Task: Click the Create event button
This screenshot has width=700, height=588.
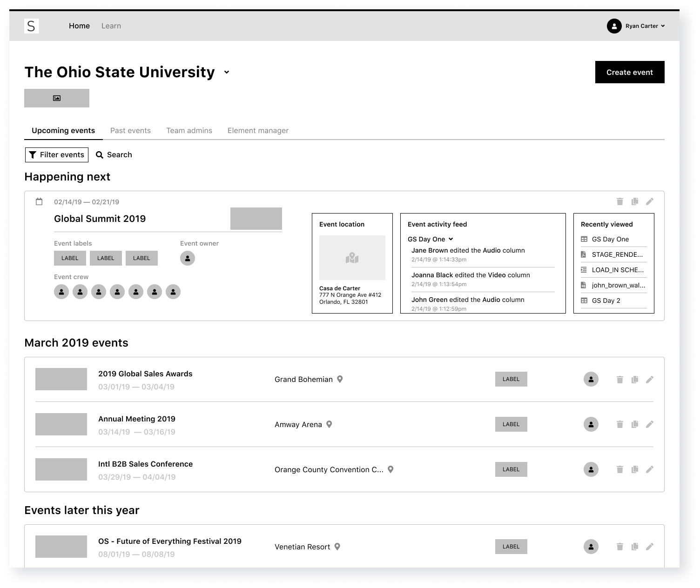Action: pos(630,72)
